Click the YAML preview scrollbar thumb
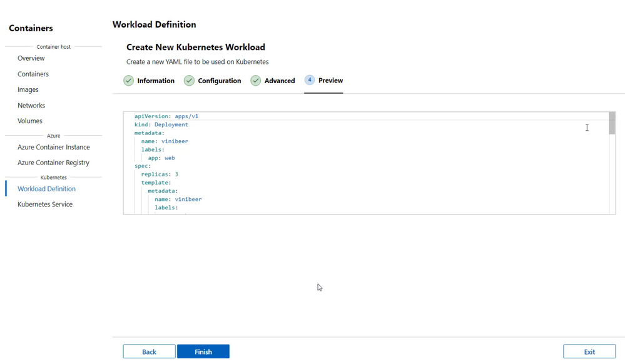625x364 pixels. tap(612, 123)
